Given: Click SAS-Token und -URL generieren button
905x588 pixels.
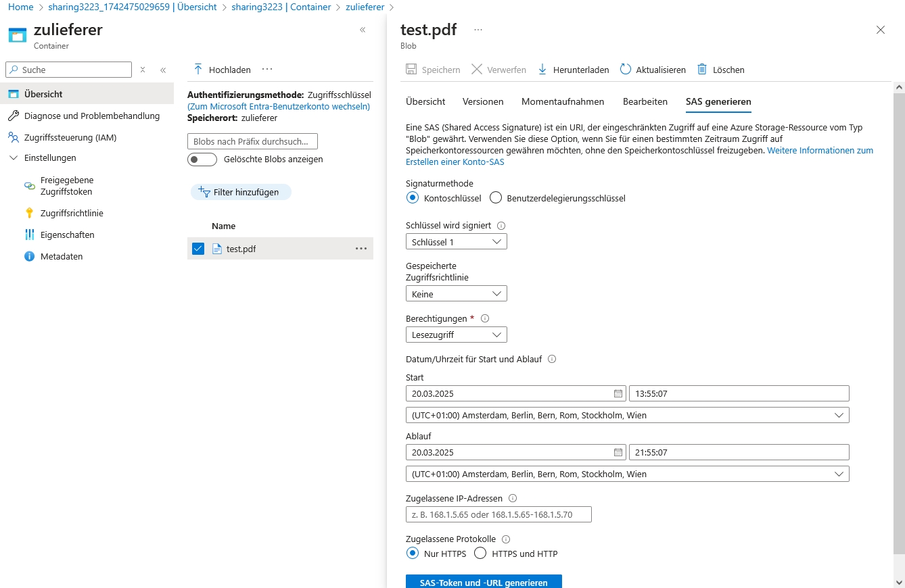Looking at the screenshot, I should coord(484,582).
